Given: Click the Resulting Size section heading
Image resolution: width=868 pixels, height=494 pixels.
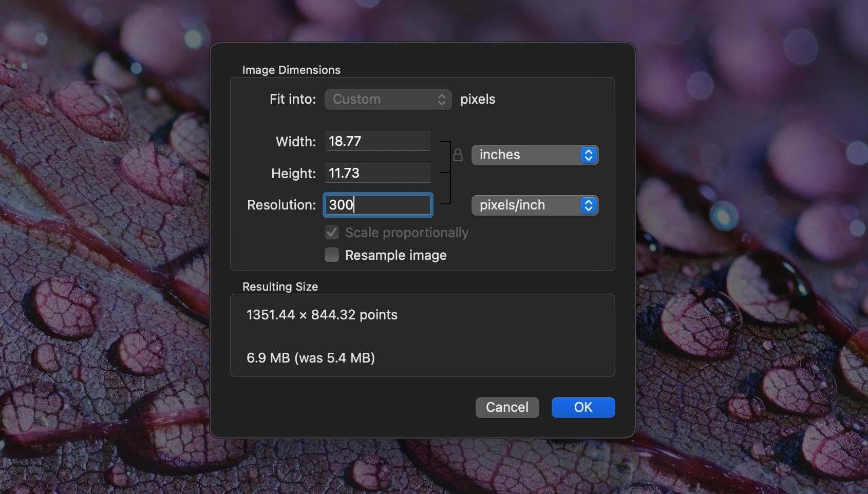Looking at the screenshot, I should [x=280, y=287].
